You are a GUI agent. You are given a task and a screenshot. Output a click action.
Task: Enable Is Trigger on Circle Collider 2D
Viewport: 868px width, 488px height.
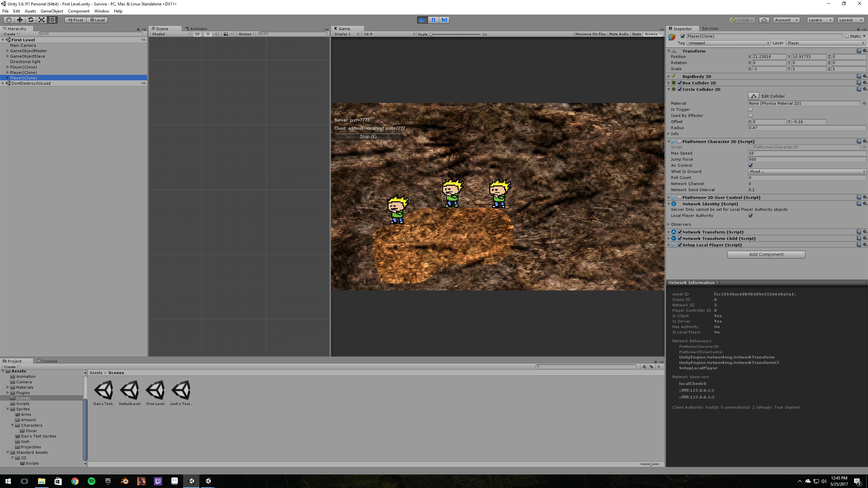751,109
